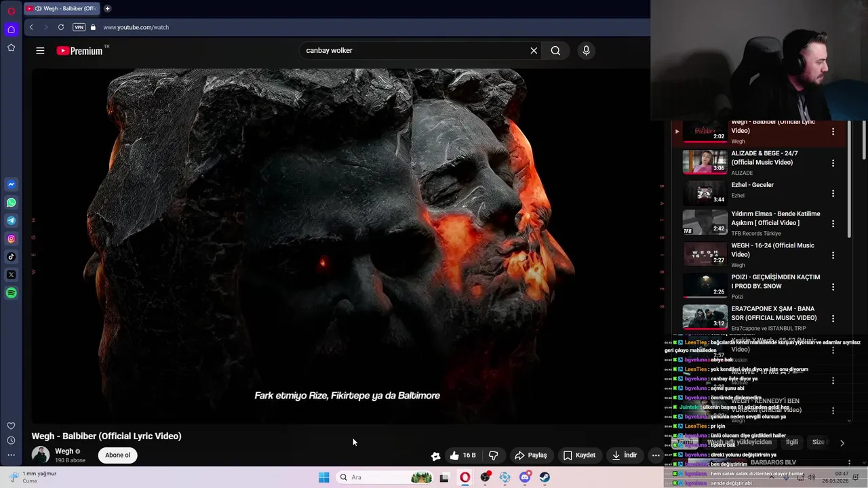
Task: Open Opera sidebar history clock
Action: (x=11, y=441)
